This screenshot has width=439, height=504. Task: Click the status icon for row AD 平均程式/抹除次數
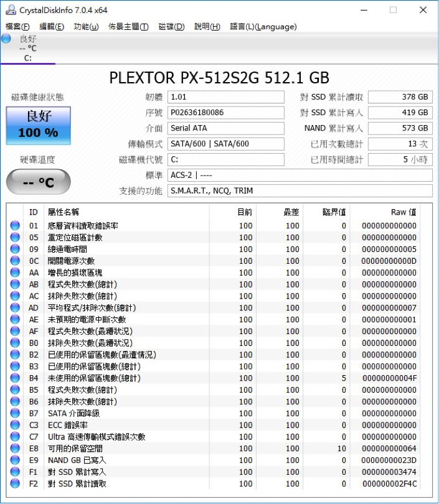point(15,307)
